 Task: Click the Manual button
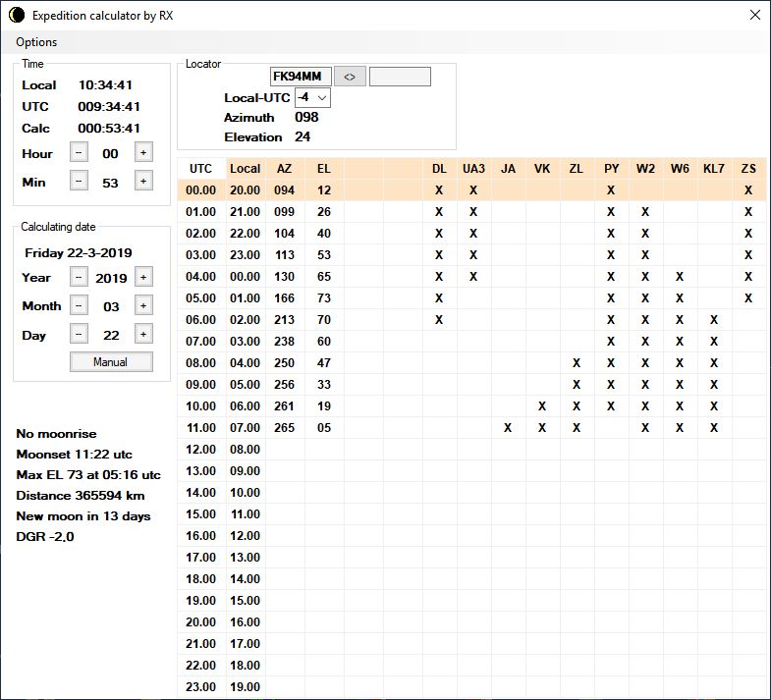pos(111,361)
